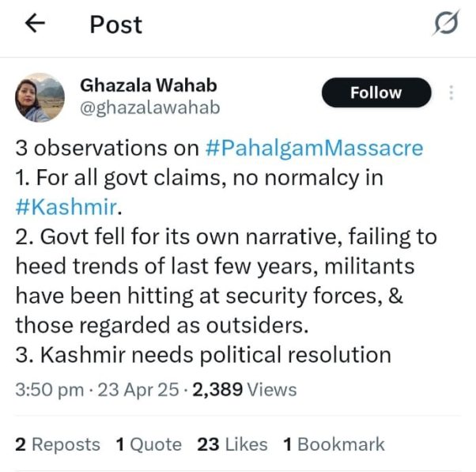Follow Ghazala Wahab
This screenshot has width=476, height=472.
pos(376,93)
